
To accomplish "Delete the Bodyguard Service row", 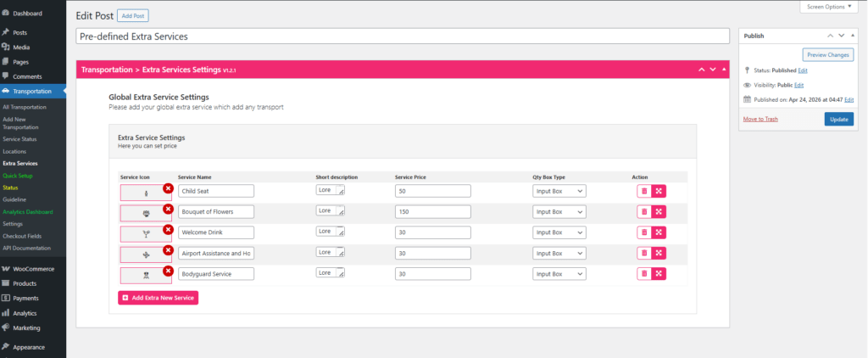I will pos(644,274).
